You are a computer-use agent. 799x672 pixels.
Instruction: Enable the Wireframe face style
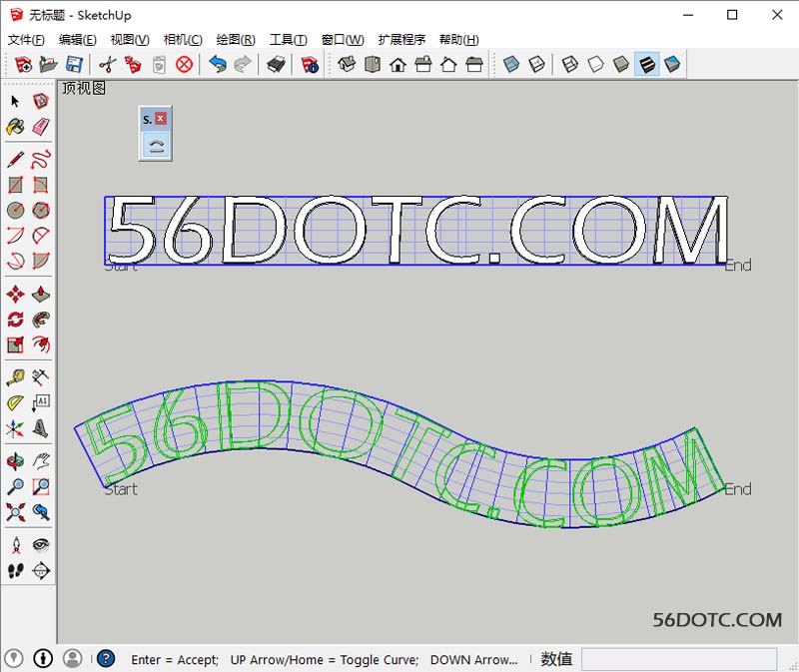tap(571, 65)
